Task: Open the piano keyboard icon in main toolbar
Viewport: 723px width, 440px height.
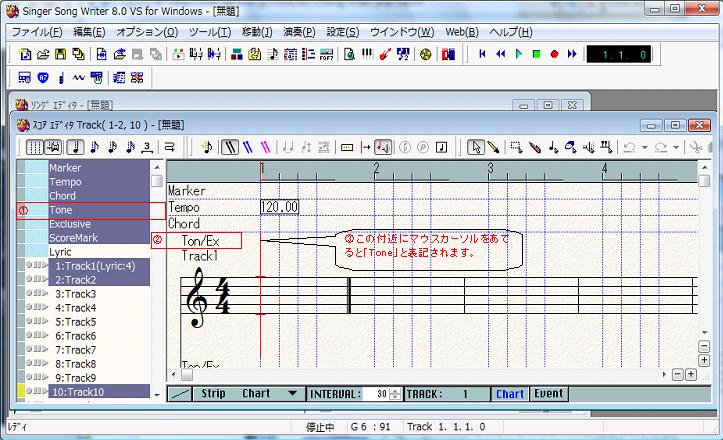Action: (367, 54)
